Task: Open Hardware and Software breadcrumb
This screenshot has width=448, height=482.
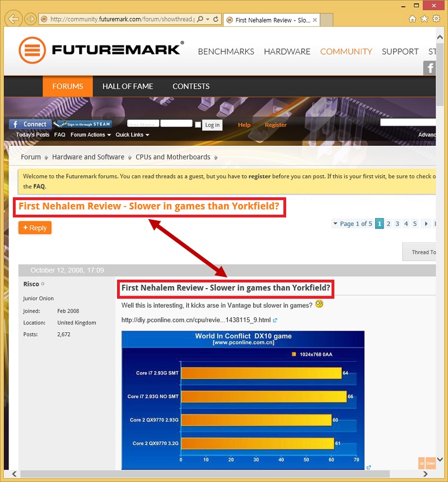Action: pyautogui.click(x=88, y=157)
